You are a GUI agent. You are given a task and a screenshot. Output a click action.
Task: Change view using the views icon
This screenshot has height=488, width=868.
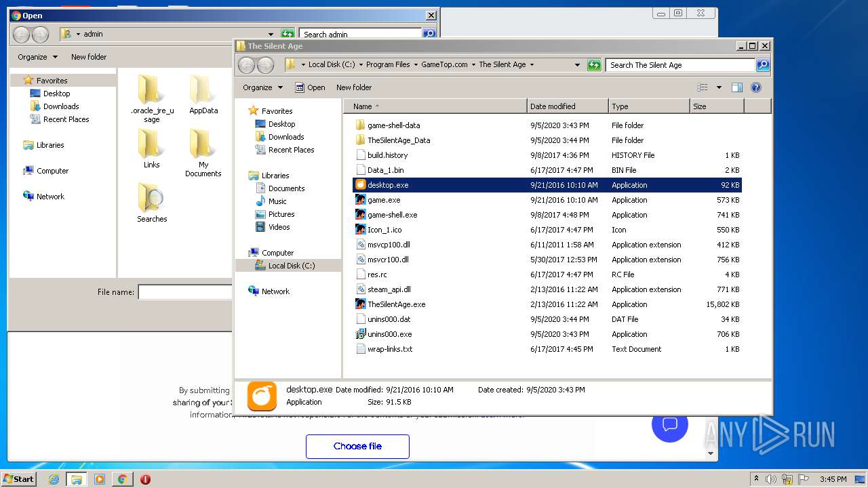pyautogui.click(x=703, y=87)
